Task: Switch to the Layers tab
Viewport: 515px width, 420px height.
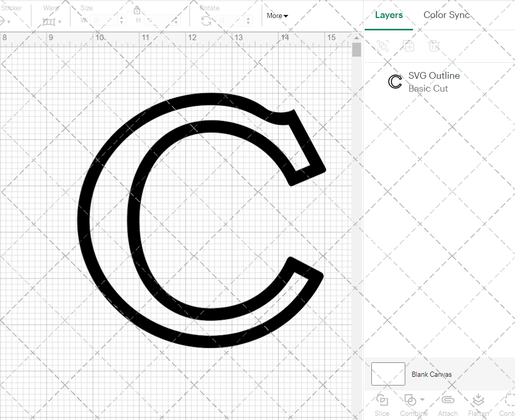Action: point(389,15)
